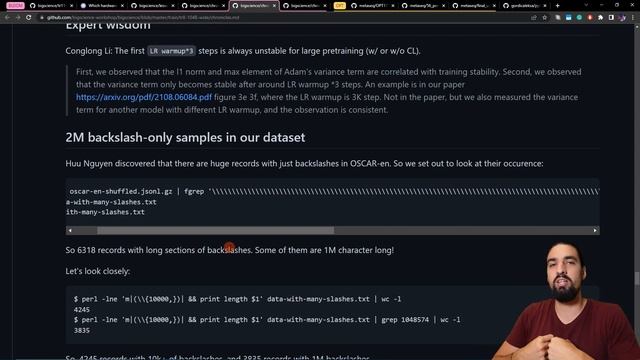Go back to the previous page

click(x=7, y=18)
